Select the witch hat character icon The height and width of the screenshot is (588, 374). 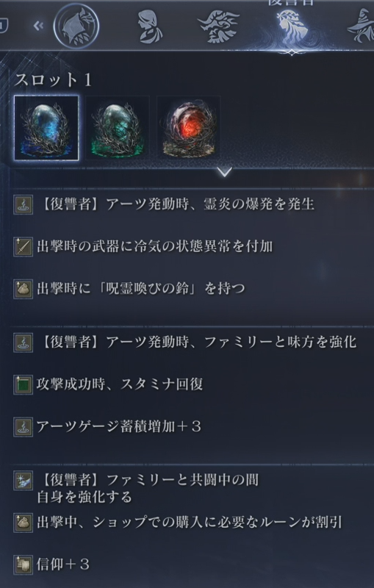[x=362, y=26]
